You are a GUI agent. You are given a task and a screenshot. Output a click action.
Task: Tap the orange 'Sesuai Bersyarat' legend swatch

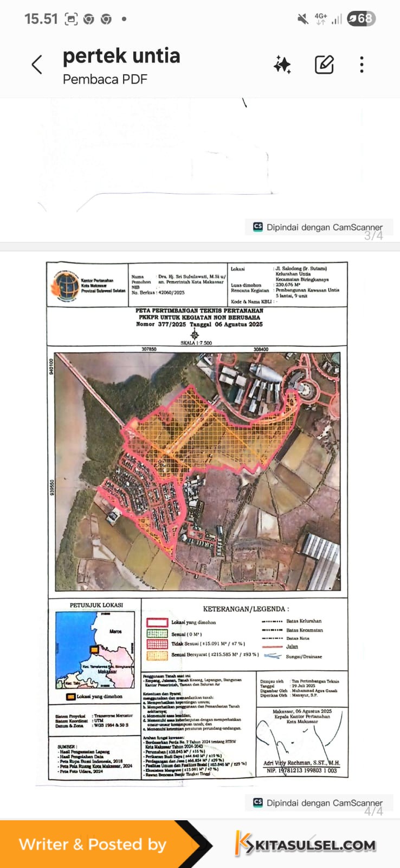157,655
